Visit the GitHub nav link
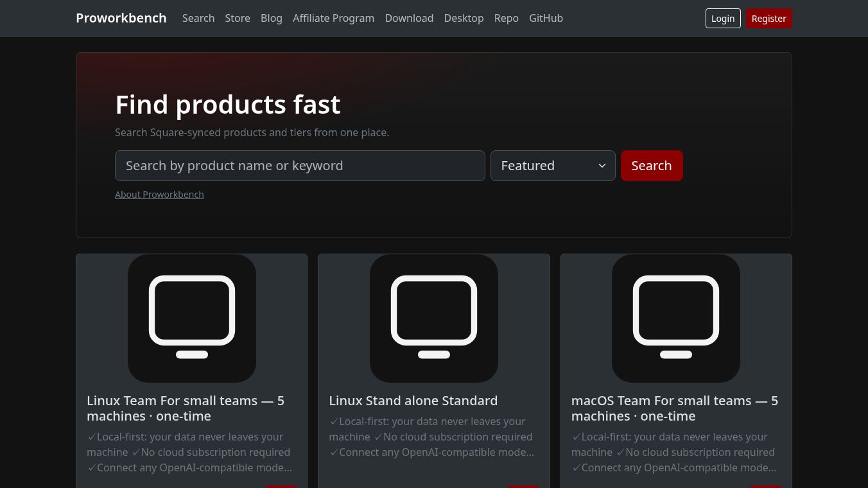The image size is (868, 488). (546, 18)
